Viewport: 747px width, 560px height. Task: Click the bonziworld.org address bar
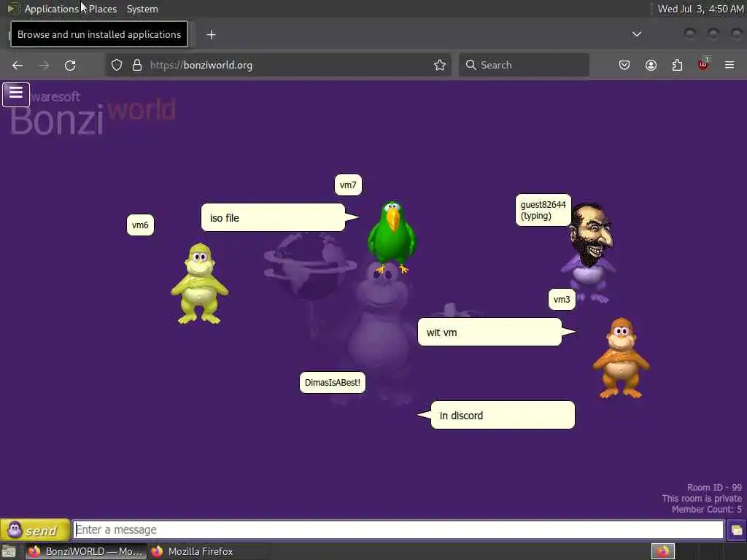pos(278,65)
